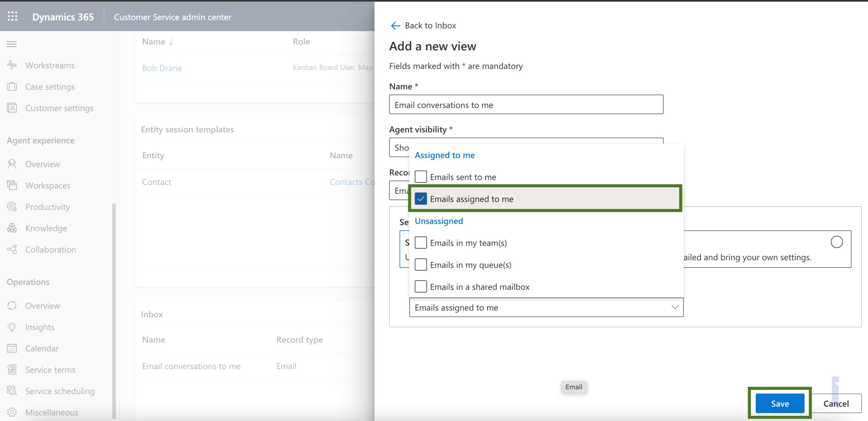This screenshot has width=868, height=421.
Task: Click the Workspaces icon
Action: point(12,185)
